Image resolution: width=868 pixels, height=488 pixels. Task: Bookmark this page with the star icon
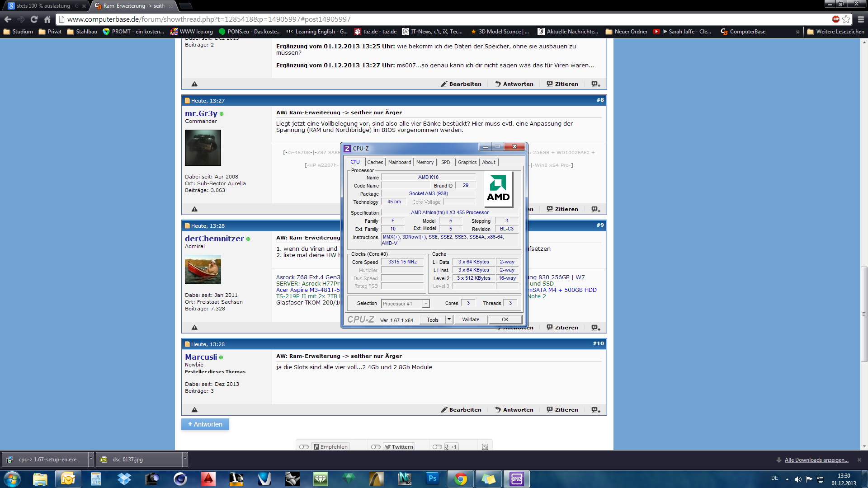846,19
